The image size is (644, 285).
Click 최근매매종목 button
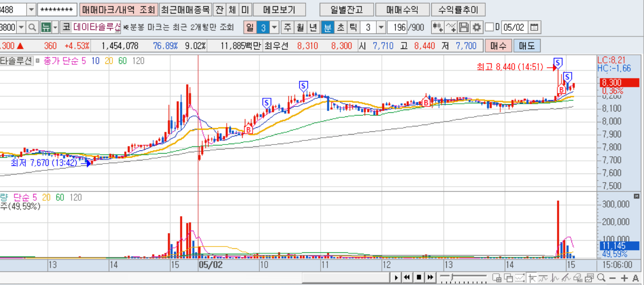185,9
